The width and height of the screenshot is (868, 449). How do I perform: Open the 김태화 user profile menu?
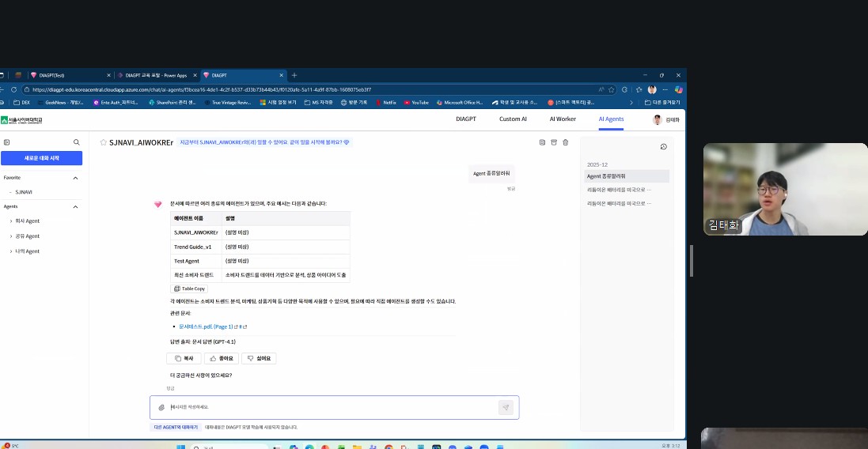click(x=666, y=119)
